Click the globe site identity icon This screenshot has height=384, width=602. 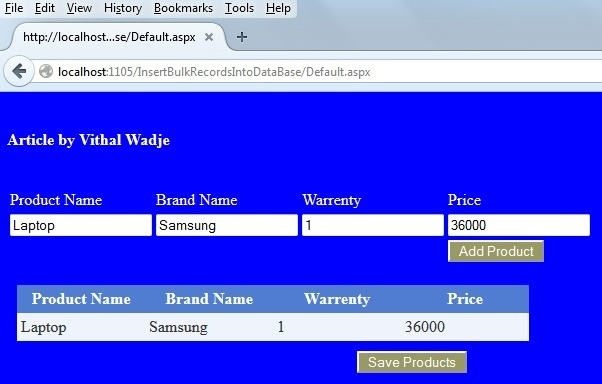pos(46,71)
